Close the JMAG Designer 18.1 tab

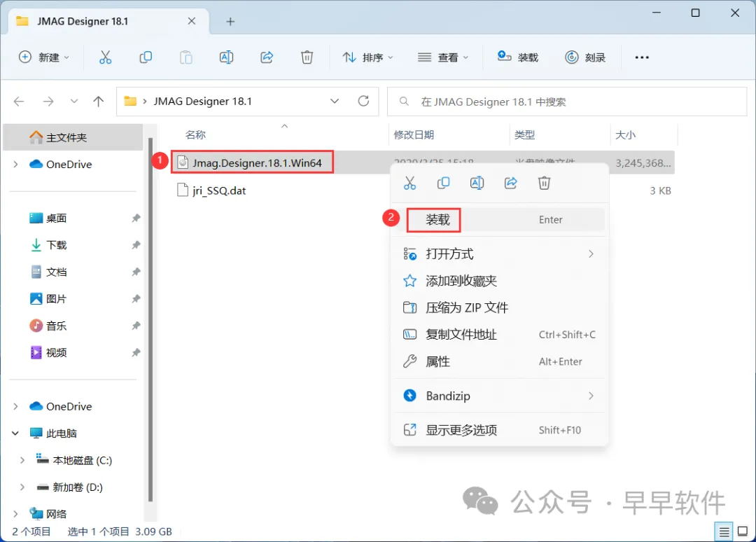point(191,21)
